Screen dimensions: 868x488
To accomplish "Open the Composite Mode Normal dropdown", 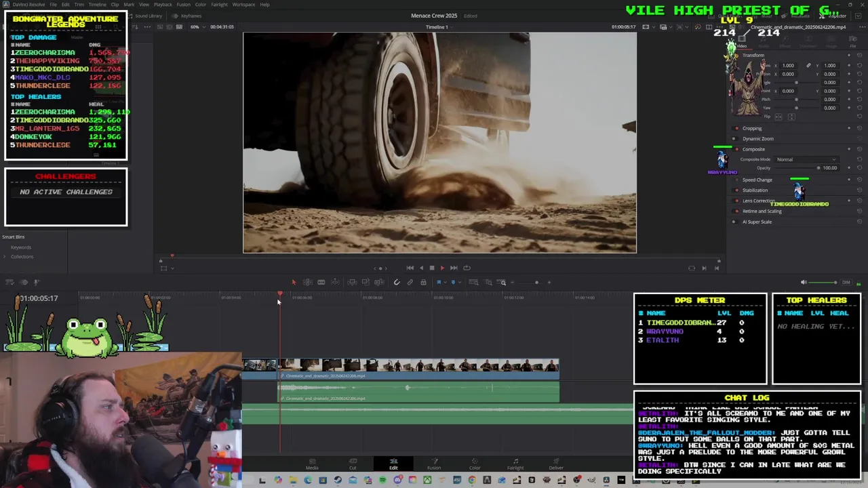I will pos(806,159).
